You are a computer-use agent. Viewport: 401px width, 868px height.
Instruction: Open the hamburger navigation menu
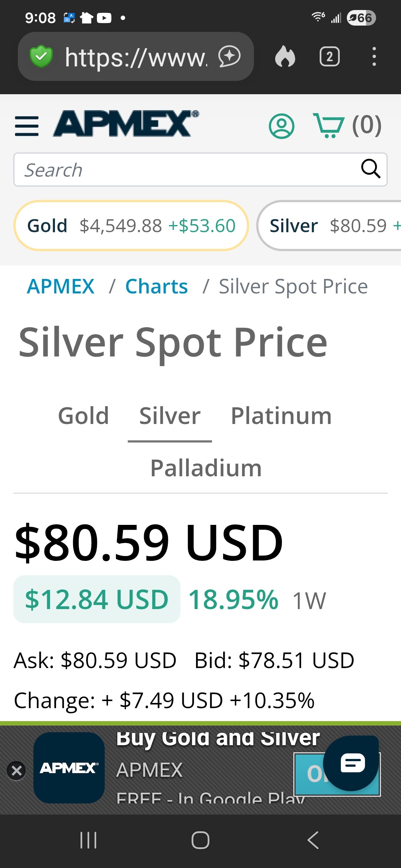pos(27,126)
